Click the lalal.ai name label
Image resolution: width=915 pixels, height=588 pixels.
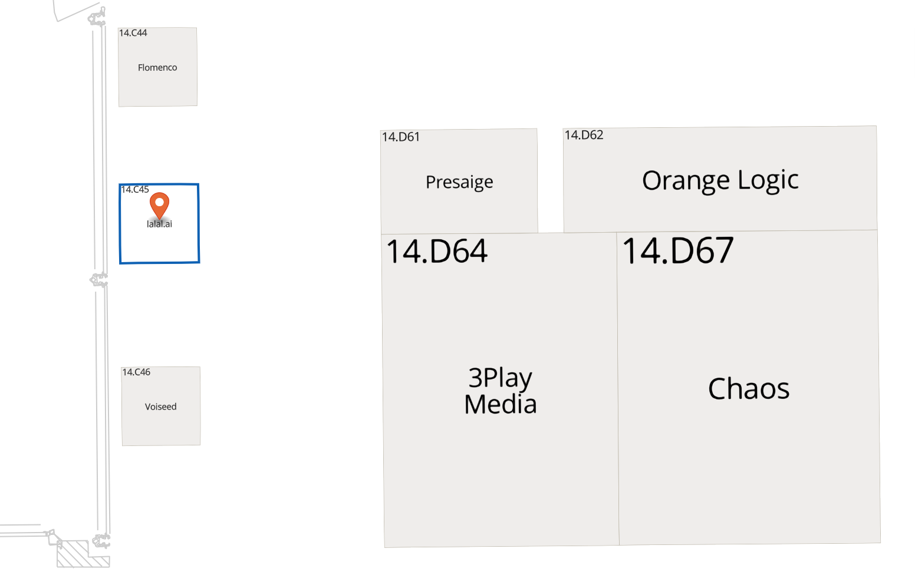click(159, 224)
